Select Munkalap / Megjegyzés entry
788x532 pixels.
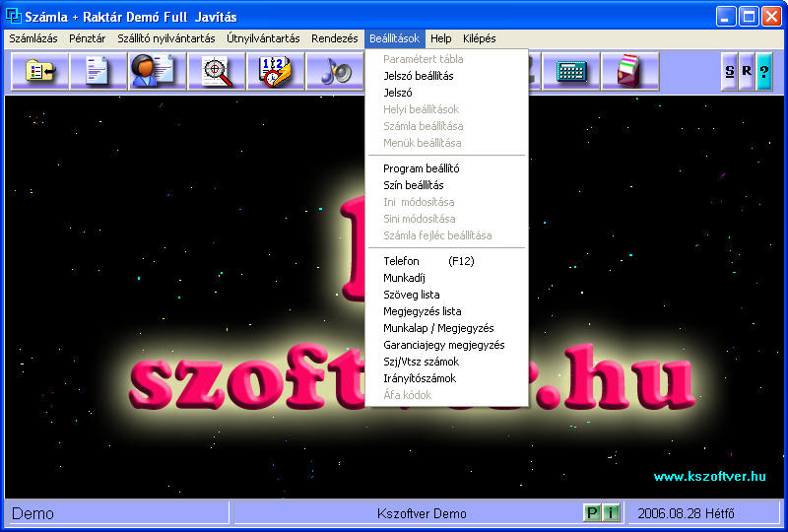click(x=447, y=328)
